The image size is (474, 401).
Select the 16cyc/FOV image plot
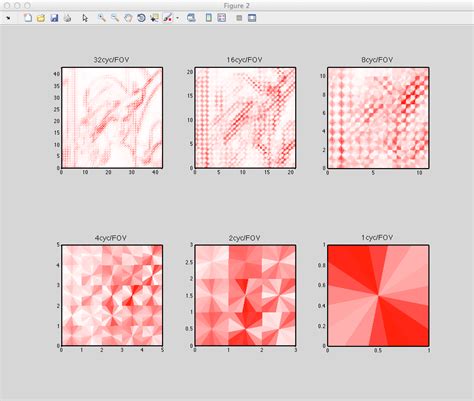point(245,118)
